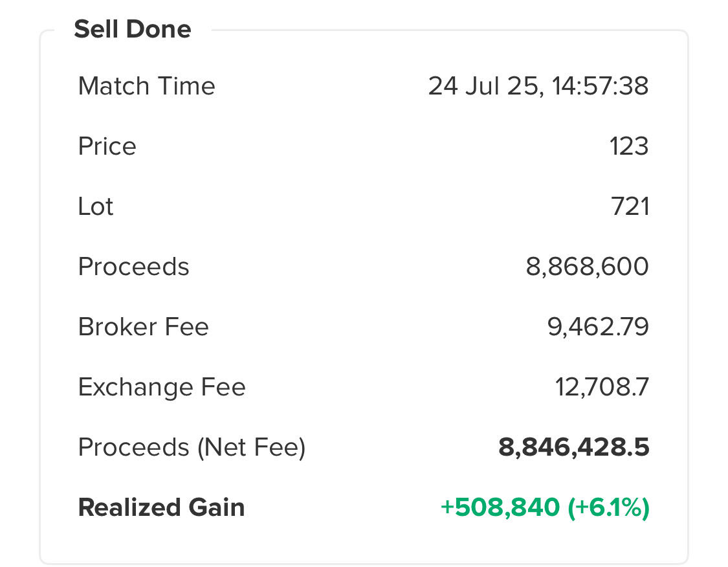Select the Match Time label
Image resolution: width=728 pixels, height=567 pixels.
coord(147,86)
